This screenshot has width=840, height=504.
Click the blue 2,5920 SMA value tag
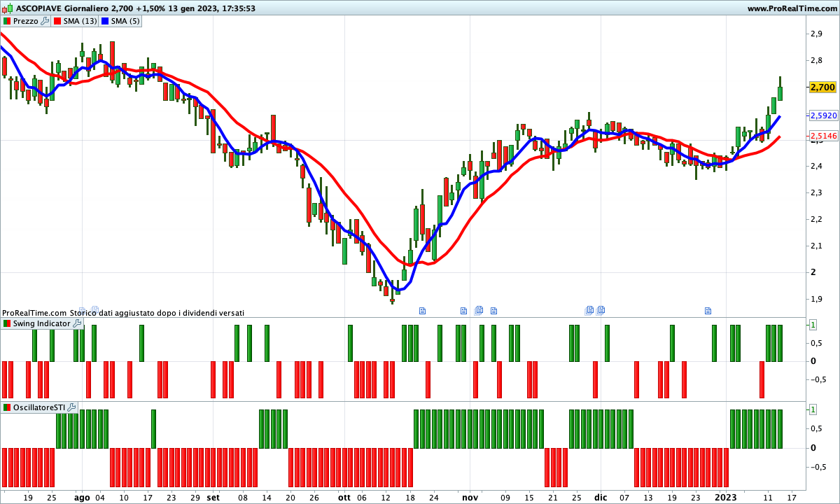(x=823, y=115)
